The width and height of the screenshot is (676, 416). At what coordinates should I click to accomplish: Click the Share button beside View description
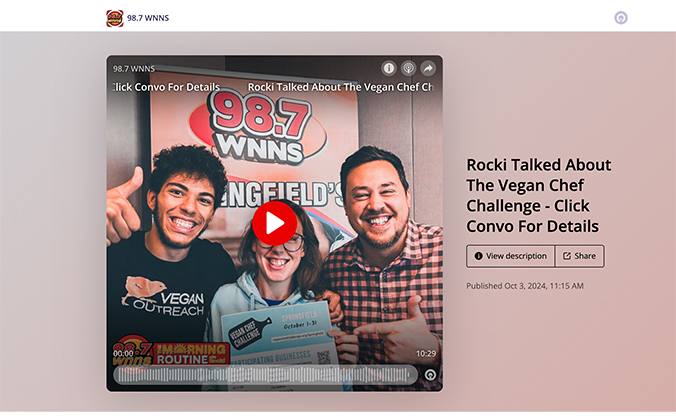coord(579,256)
